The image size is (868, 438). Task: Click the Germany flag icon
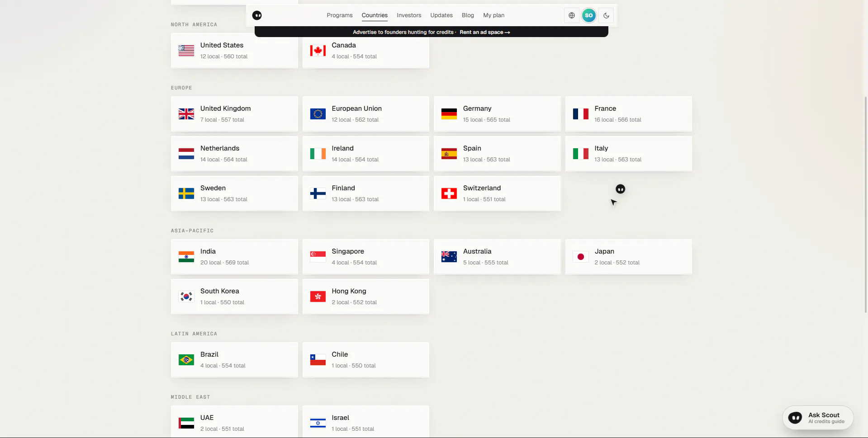(449, 114)
